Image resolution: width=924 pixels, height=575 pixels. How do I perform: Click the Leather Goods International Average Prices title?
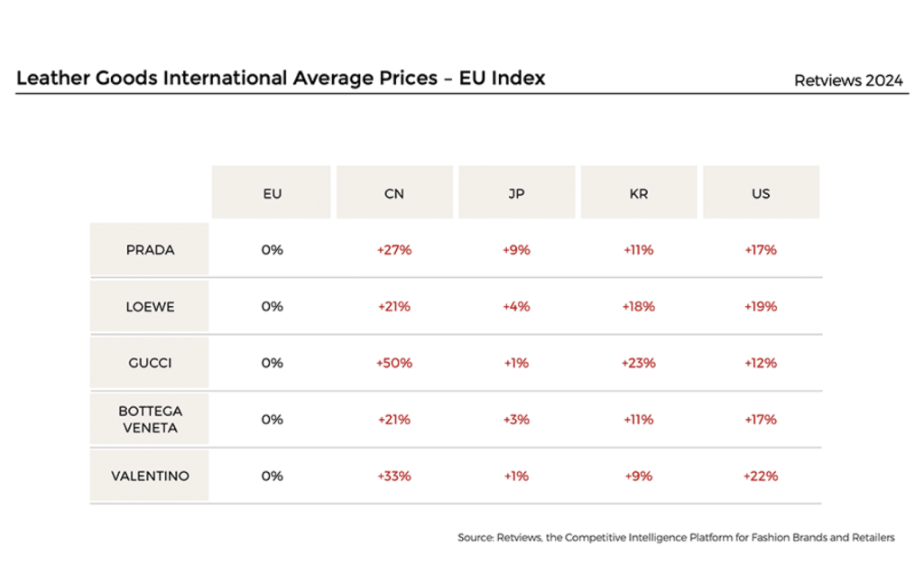[281, 78]
